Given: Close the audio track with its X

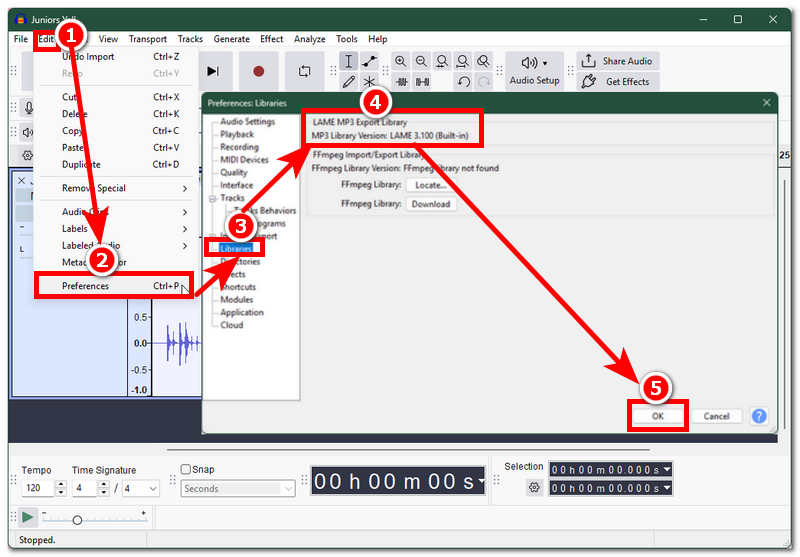Looking at the screenshot, I should pyautogui.click(x=21, y=181).
